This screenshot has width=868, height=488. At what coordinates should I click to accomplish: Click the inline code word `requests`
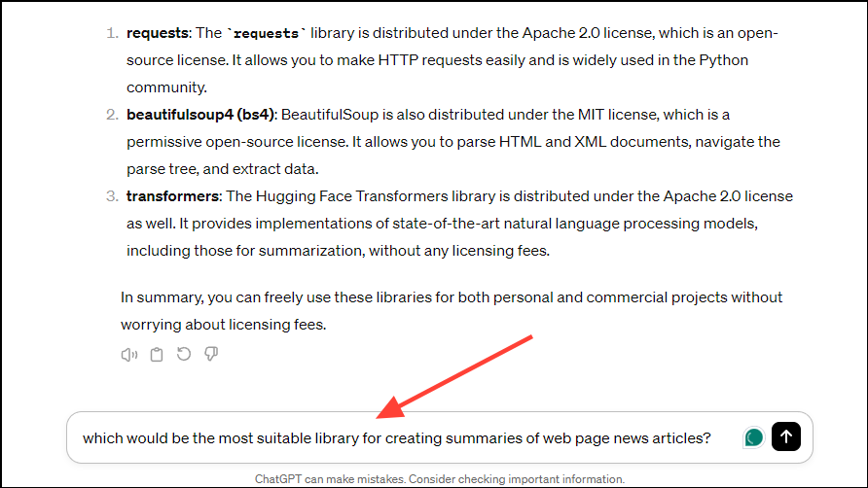tap(267, 34)
